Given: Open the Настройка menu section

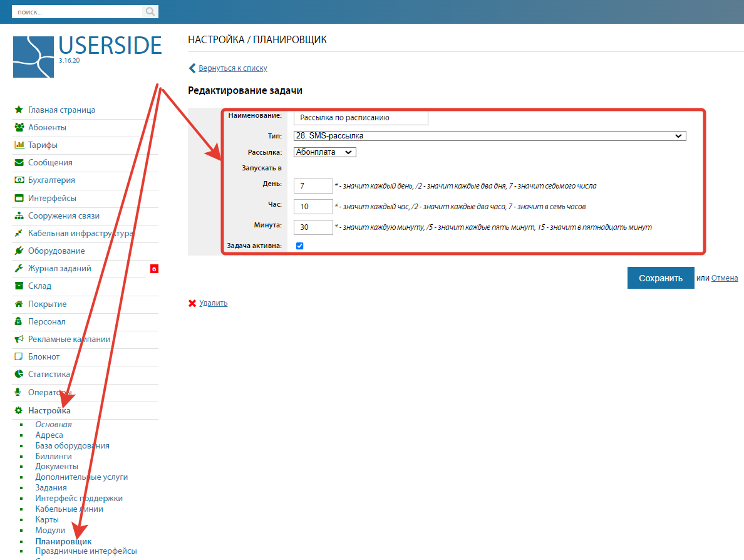Looking at the screenshot, I should point(49,410).
